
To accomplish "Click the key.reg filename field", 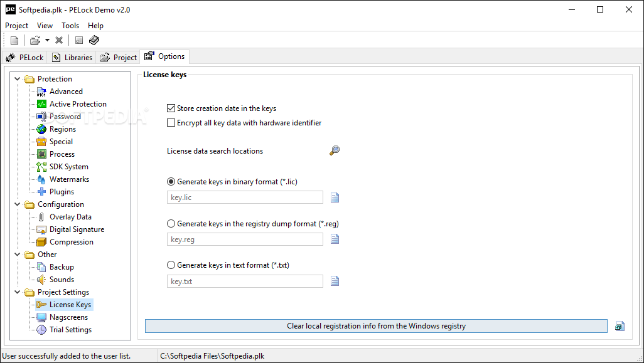I will (245, 239).
